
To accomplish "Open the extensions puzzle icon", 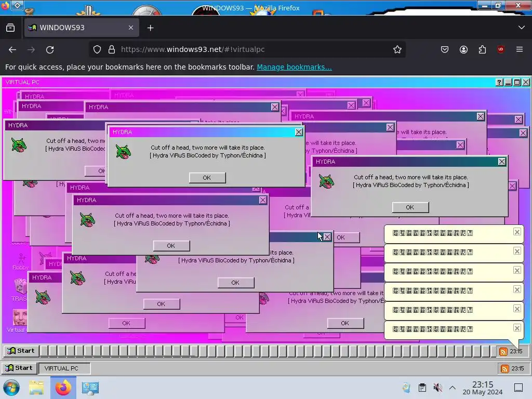I will [482, 49].
